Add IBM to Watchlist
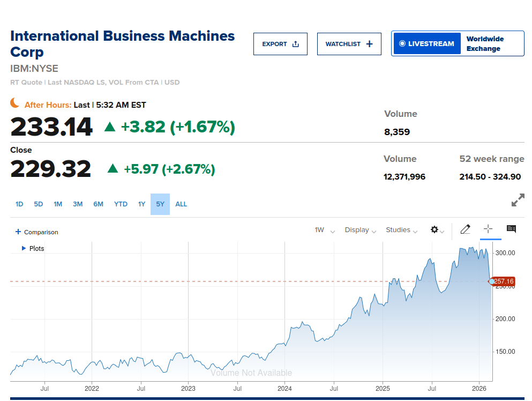The image size is (532, 401). [x=349, y=44]
